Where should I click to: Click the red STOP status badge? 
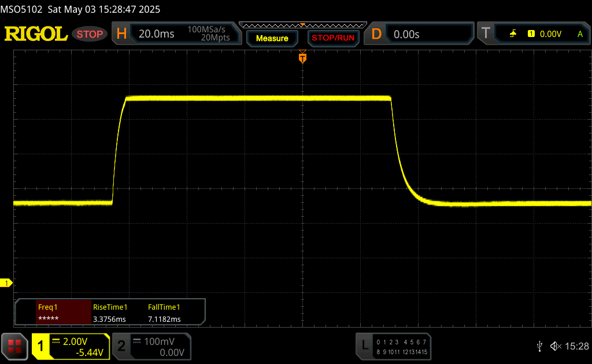point(90,34)
